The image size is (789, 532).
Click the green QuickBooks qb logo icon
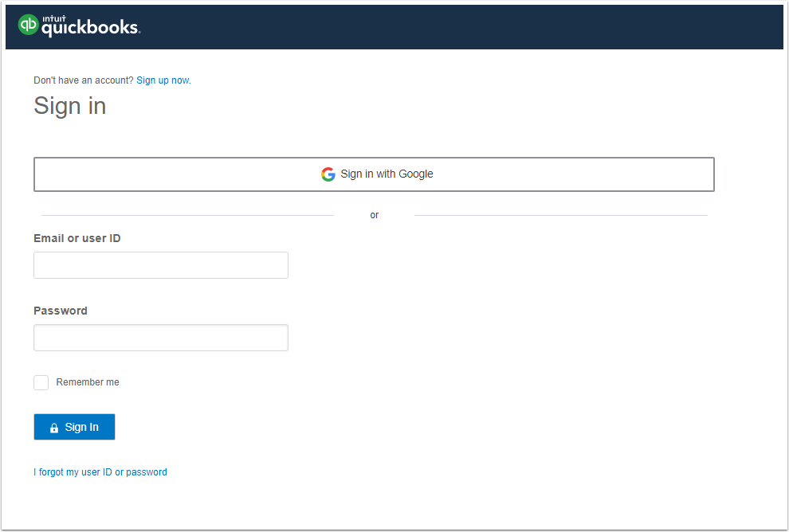(29, 25)
